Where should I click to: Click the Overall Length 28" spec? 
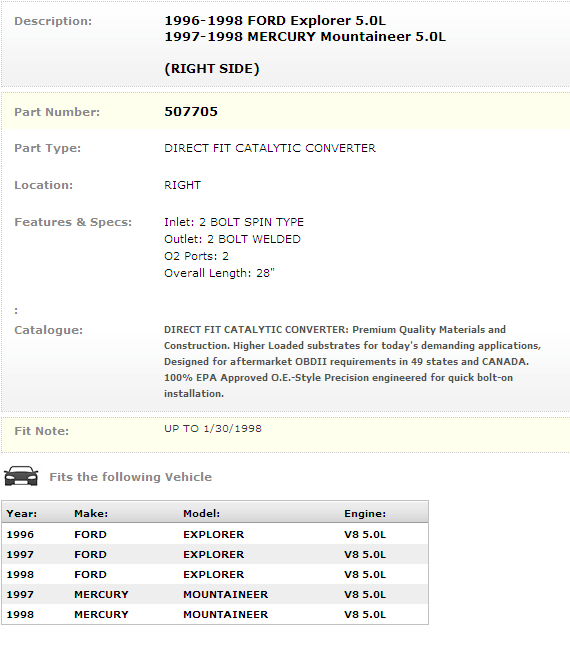tap(219, 273)
